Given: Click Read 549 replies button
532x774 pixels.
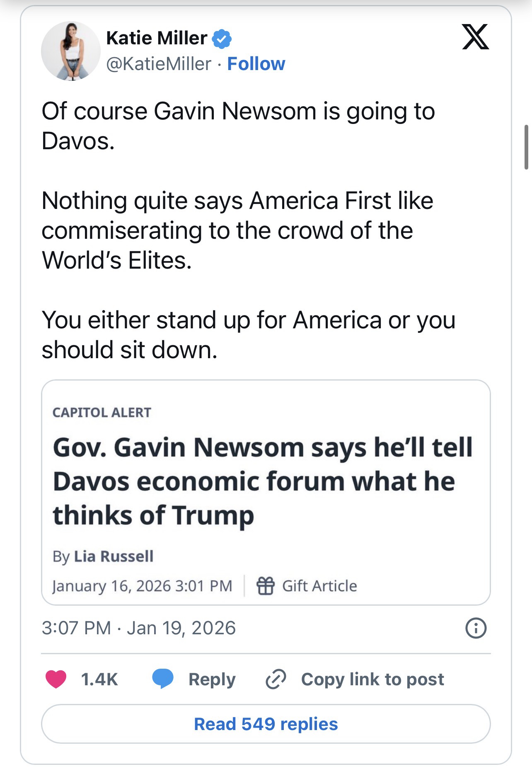Looking at the screenshot, I should coord(266,724).
